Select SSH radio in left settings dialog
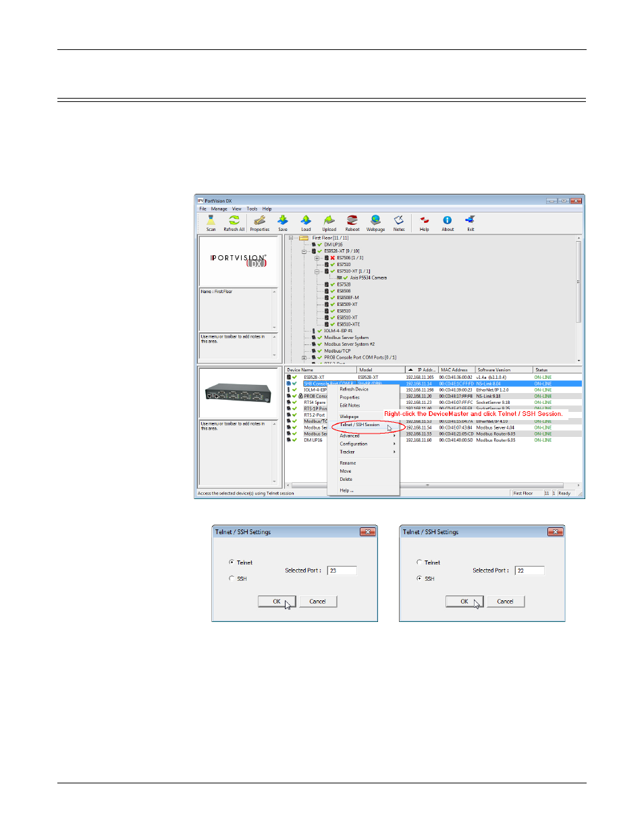Image resolution: width=644 pixels, height=834 pixels. [232, 579]
